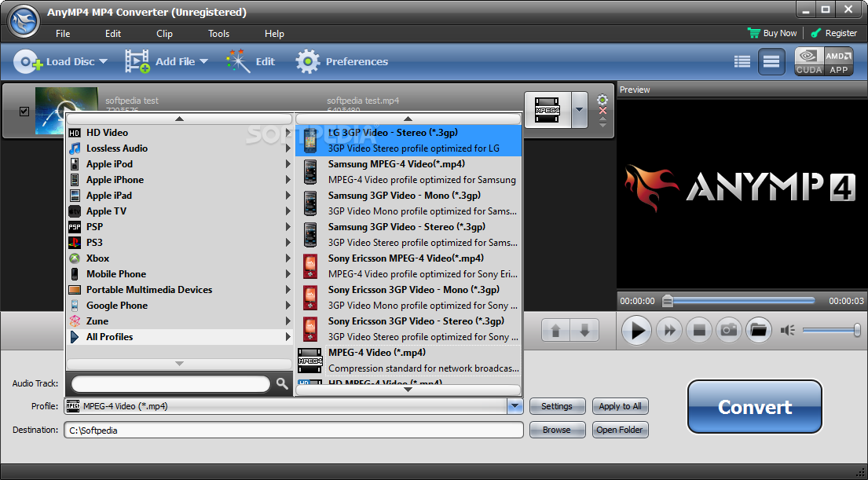868x480 pixels.
Task: Expand Apple iPad category
Action: click(179, 196)
